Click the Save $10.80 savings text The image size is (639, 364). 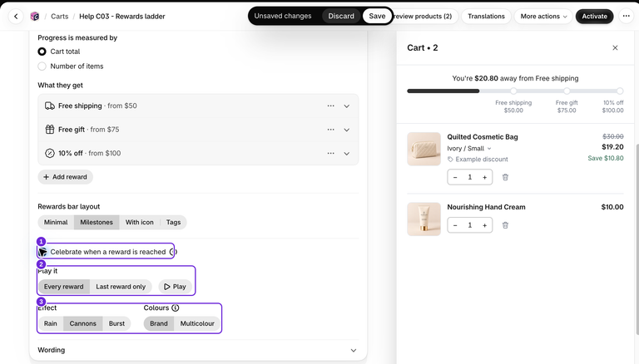(x=606, y=159)
